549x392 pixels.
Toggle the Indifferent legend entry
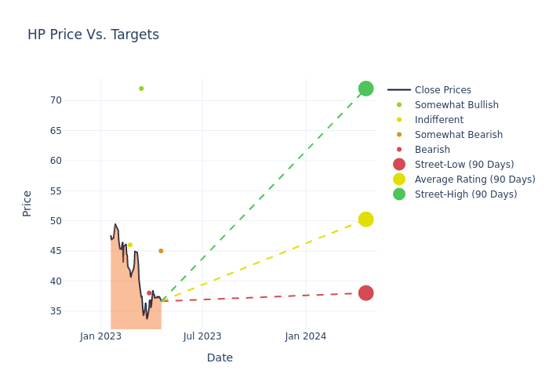(438, 120)
